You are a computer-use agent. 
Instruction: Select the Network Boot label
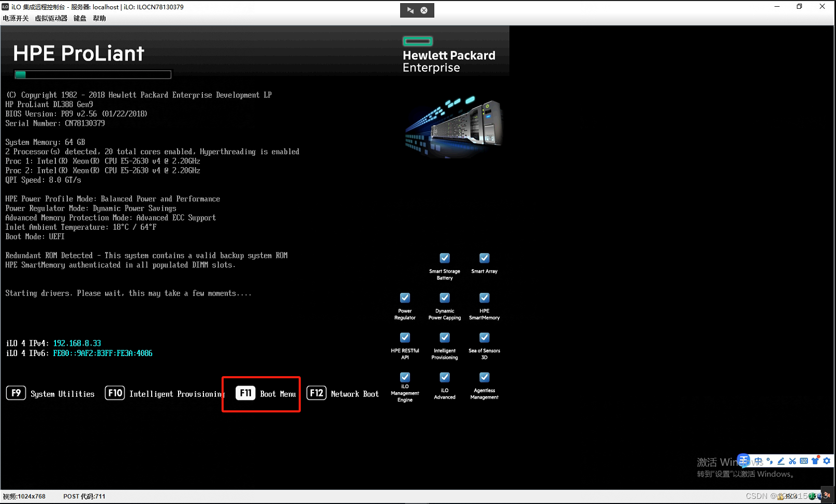click(355, 394)
